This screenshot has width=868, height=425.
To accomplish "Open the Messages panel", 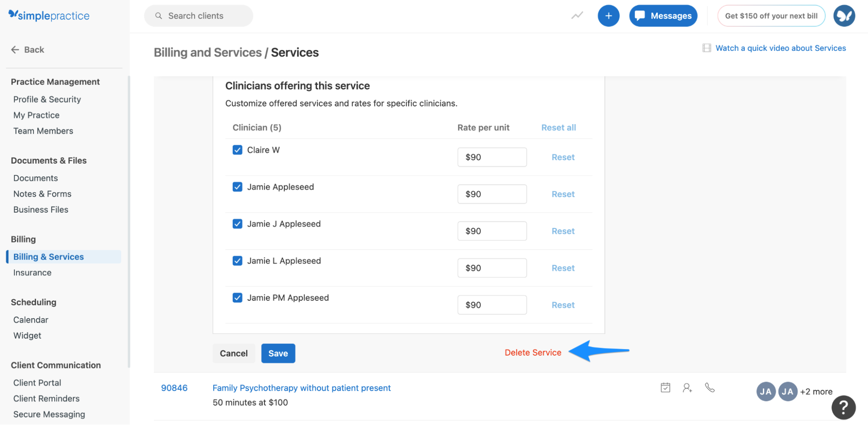I will click(663, 16).
